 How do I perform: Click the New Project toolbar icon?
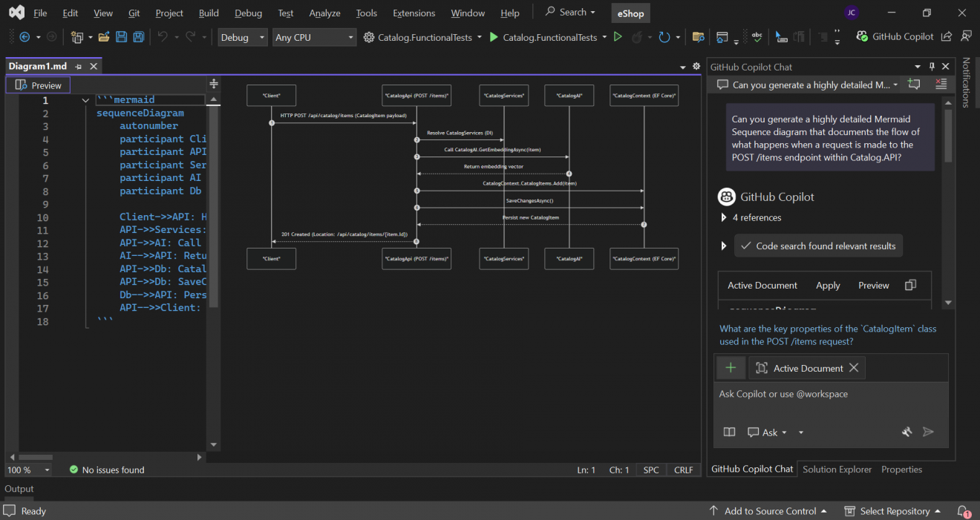(x=76, y=37)
